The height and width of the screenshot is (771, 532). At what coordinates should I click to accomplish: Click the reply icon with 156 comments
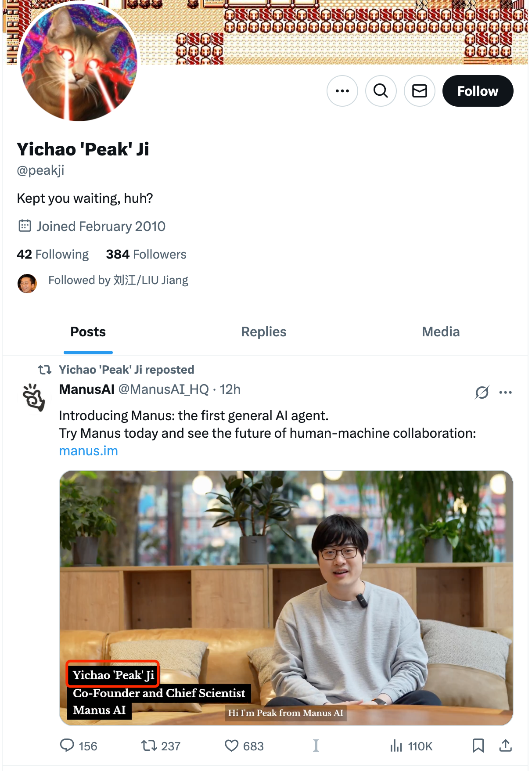tap(67, 746)
